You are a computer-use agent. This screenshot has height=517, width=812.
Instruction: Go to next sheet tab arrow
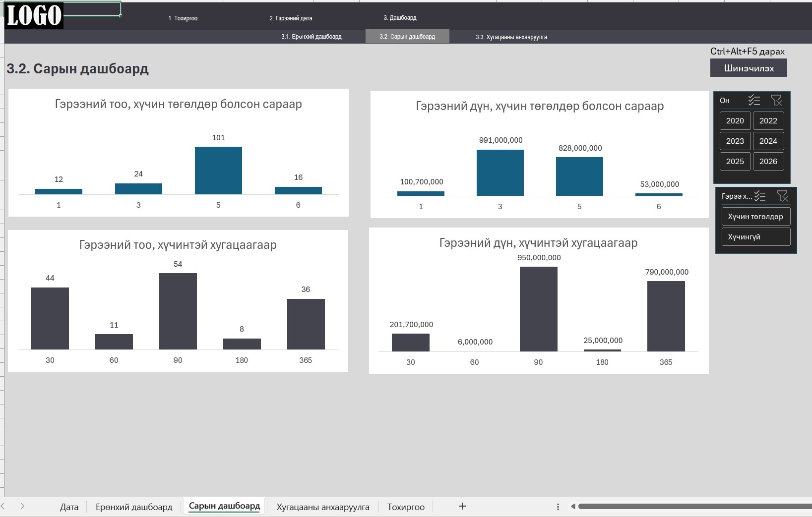[22, 506]
